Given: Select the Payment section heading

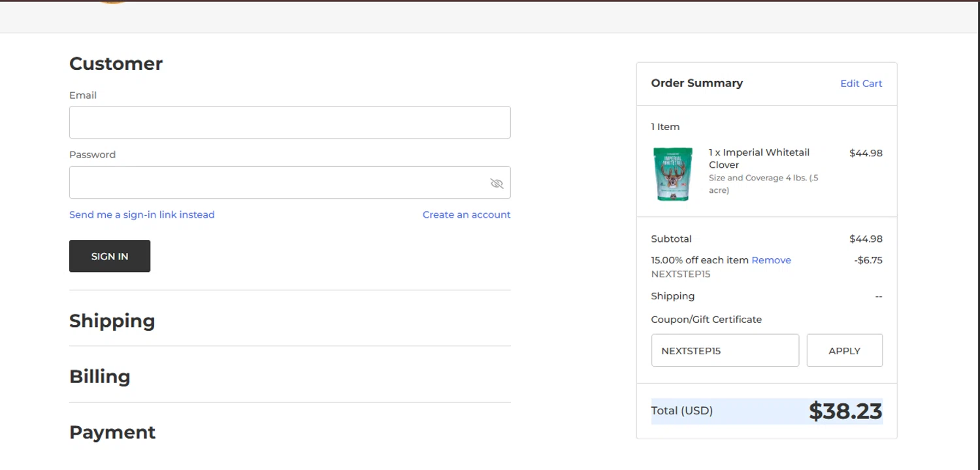Looking at the screenshot, I should [112, 432].
